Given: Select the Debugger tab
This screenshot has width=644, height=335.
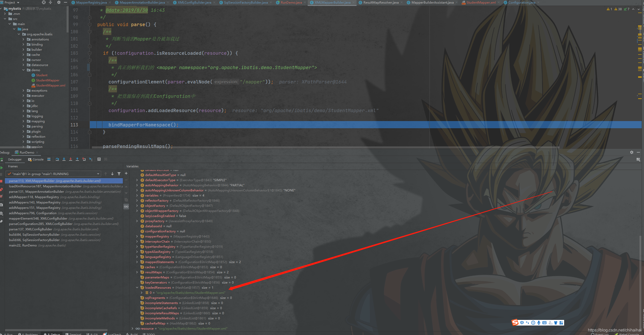Looking at the screenshot, I should [x=15, y=159].
